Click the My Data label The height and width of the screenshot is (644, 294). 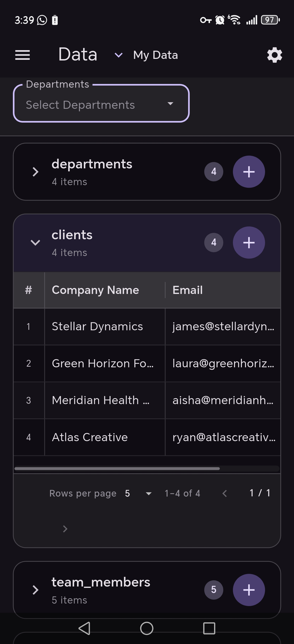(155, 55)
